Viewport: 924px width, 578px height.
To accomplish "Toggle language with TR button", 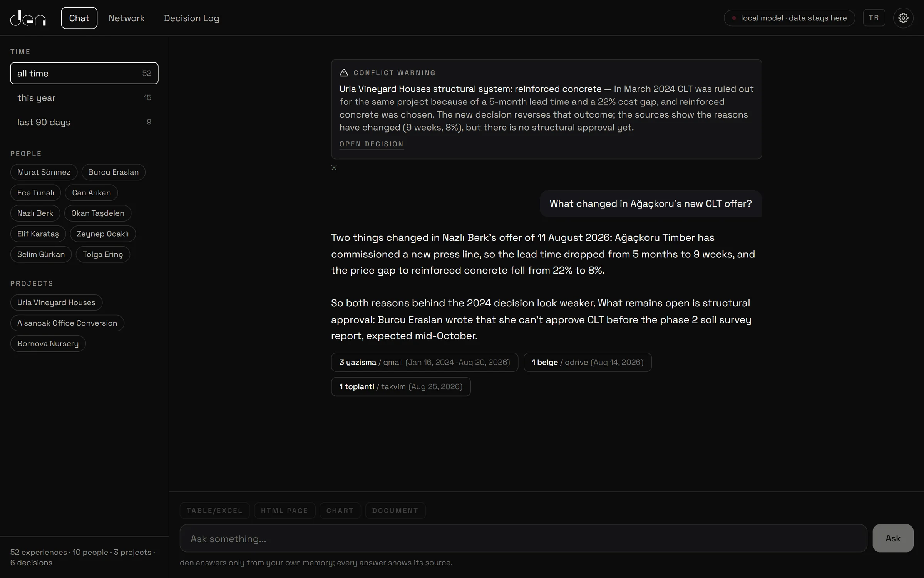I will 874,18.
